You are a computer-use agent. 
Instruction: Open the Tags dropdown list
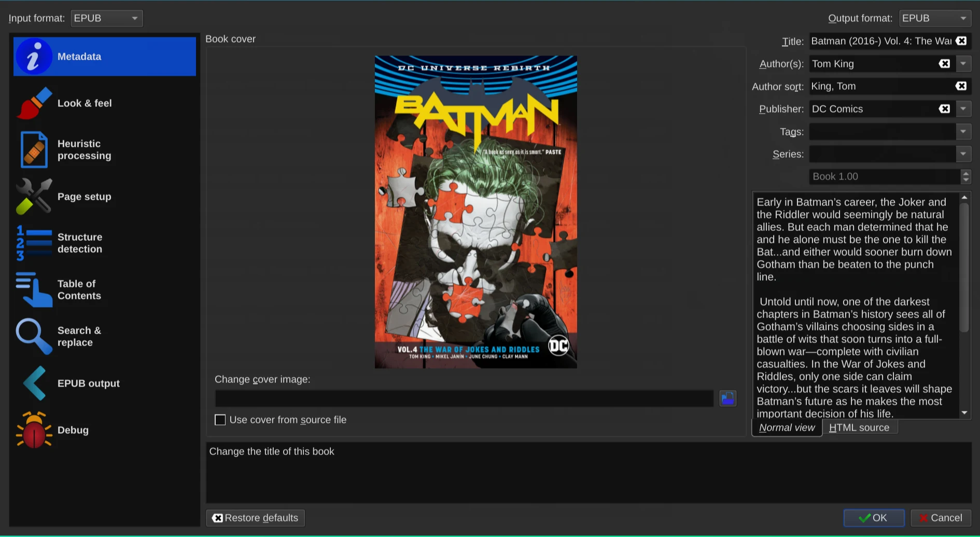tap(963, 132)
